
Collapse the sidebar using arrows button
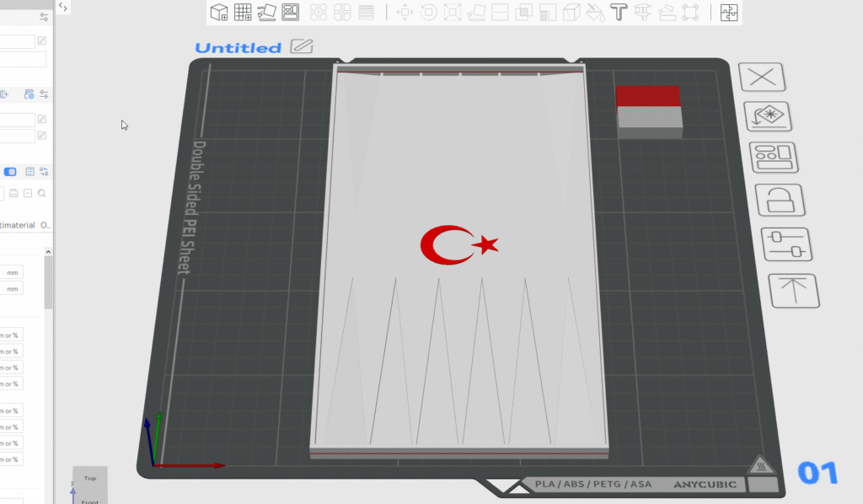coord(63,7)
